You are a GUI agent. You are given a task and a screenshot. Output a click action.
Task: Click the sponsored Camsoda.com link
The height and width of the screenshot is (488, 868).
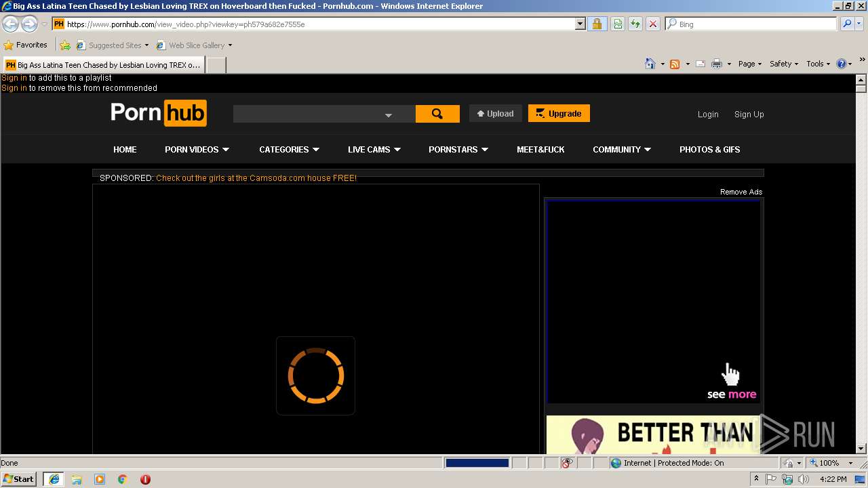tap(256, 178)
